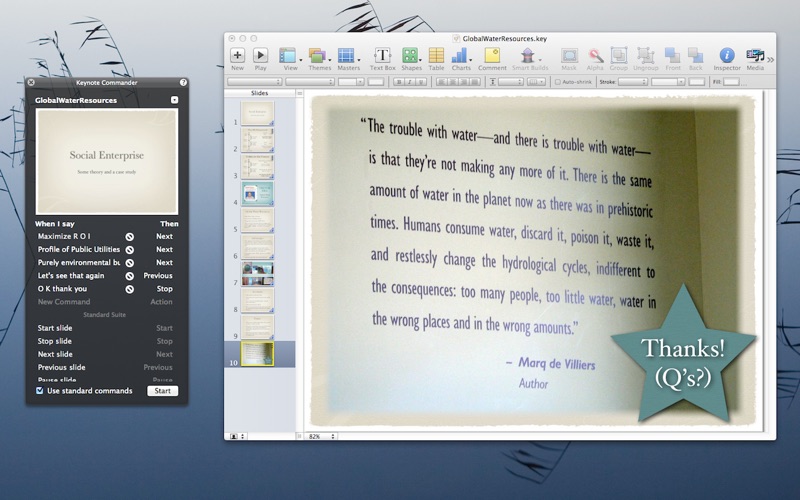This screenshot has width=800, height=500.
Task: Click the Start slide standard command
Action: [55, 328]
